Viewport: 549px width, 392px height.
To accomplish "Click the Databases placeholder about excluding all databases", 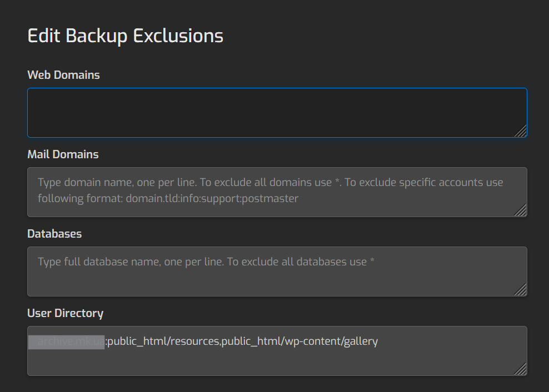I will point(301,262).
